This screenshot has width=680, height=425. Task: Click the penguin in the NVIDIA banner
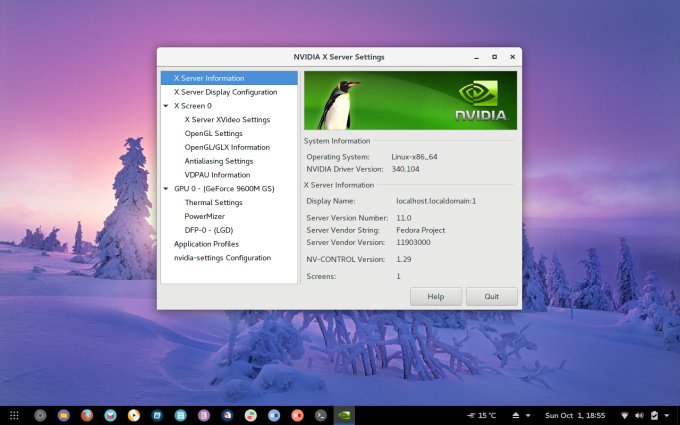click(x=338, y=105)
